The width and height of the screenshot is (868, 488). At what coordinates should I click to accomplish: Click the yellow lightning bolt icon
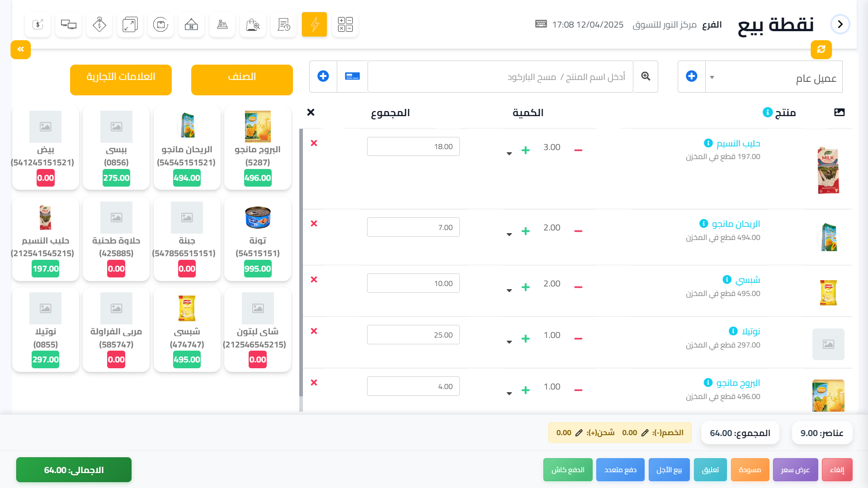(314, 24)
